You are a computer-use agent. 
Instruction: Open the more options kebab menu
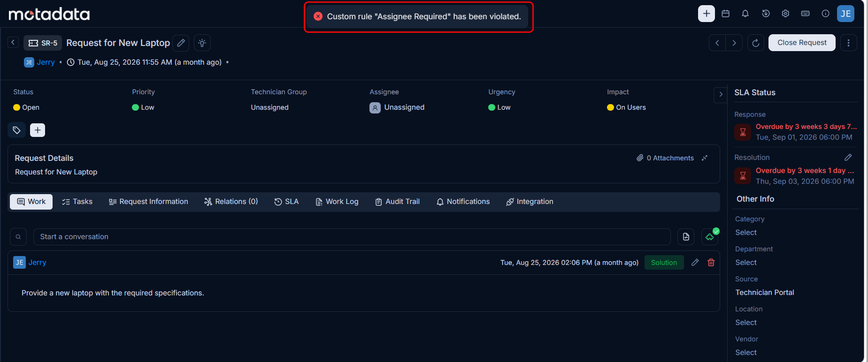[848, 43]
